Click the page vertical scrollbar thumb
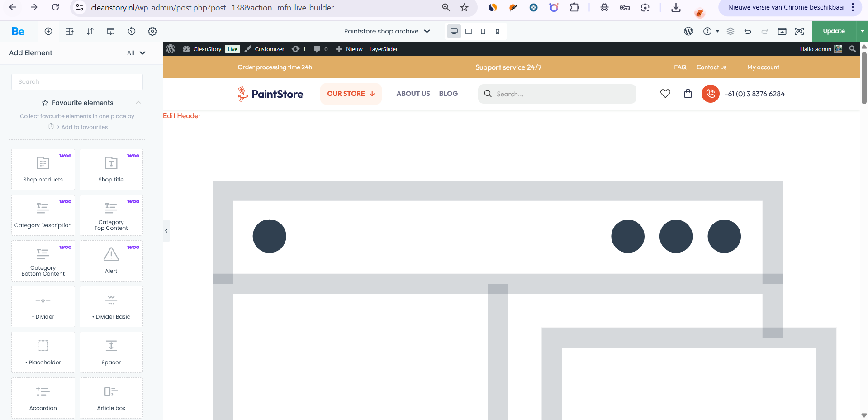 [x=864, y=78]
